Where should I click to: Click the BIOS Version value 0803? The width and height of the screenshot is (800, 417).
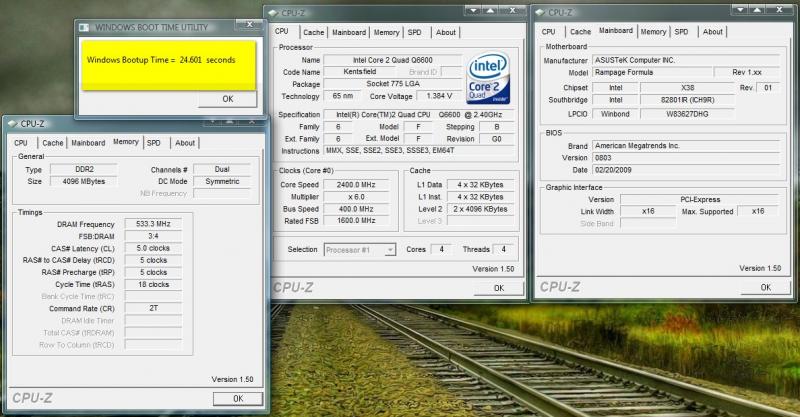[686, 158]
